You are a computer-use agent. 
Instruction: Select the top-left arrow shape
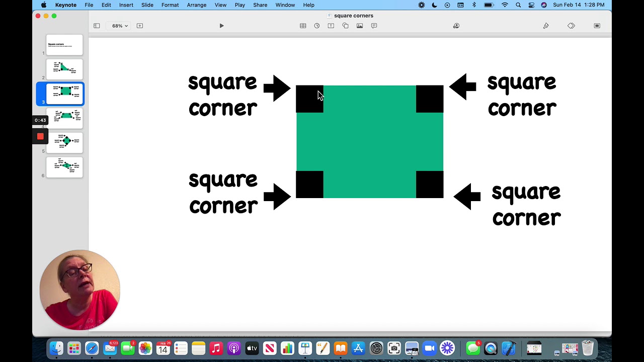coord(277,88)
